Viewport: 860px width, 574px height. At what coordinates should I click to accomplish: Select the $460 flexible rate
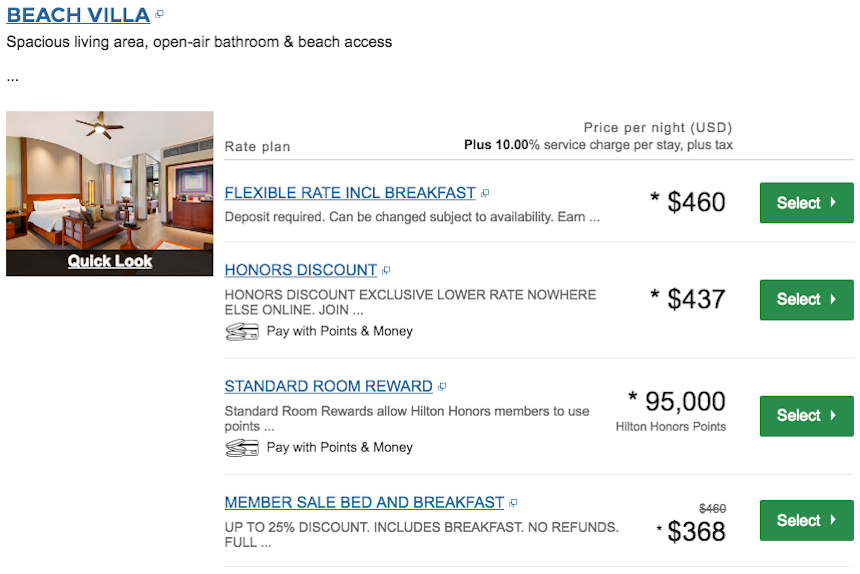tap(806, 203)
